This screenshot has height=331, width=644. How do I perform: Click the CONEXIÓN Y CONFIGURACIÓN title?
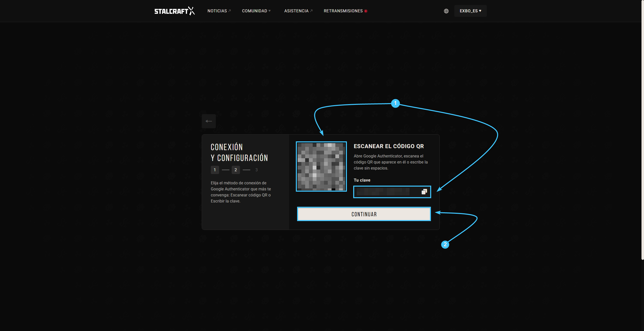tap(239, 152)
